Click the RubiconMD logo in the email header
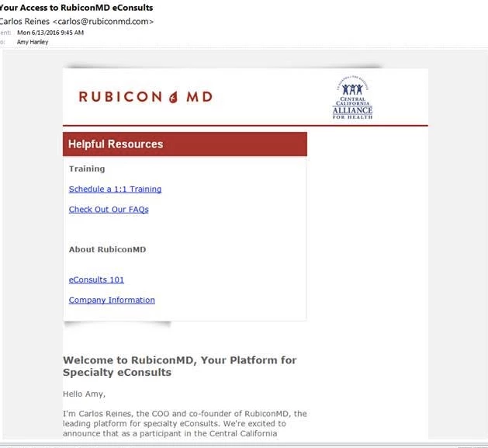 click(x=146, y=96)
